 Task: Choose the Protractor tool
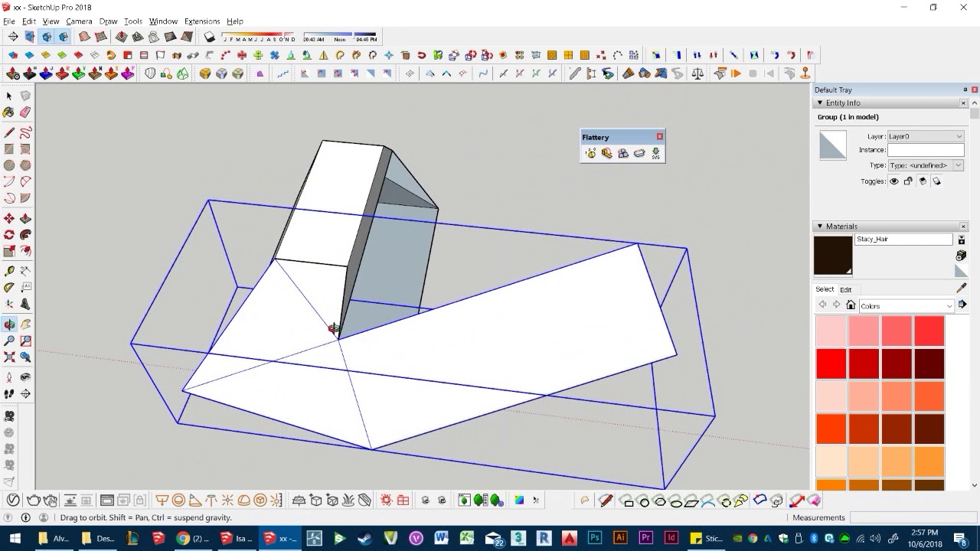pyautogui.click(x=9, y=288)
